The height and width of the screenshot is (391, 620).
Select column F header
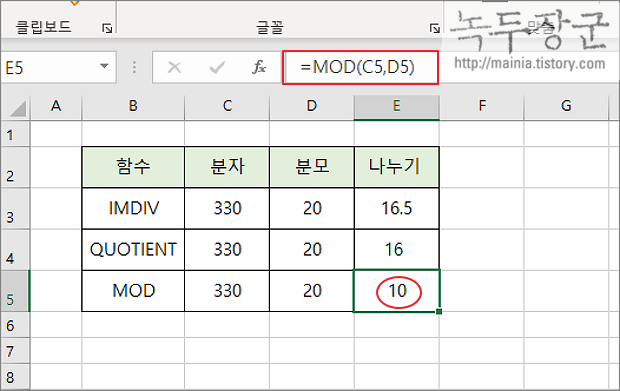(482, 107)
